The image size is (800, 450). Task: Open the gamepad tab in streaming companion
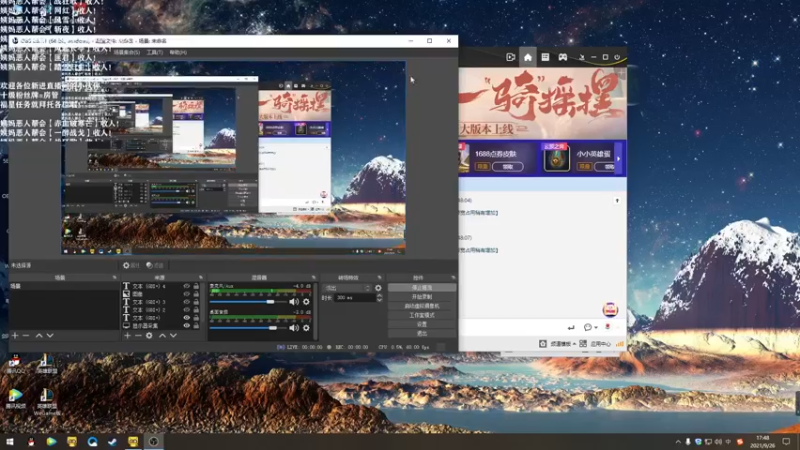(x=562, y=57)
